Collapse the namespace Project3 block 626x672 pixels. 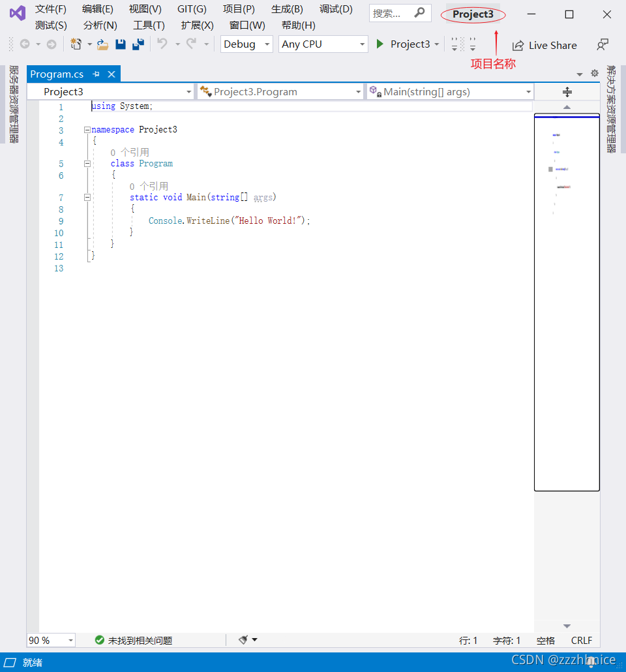click(87, 129)
